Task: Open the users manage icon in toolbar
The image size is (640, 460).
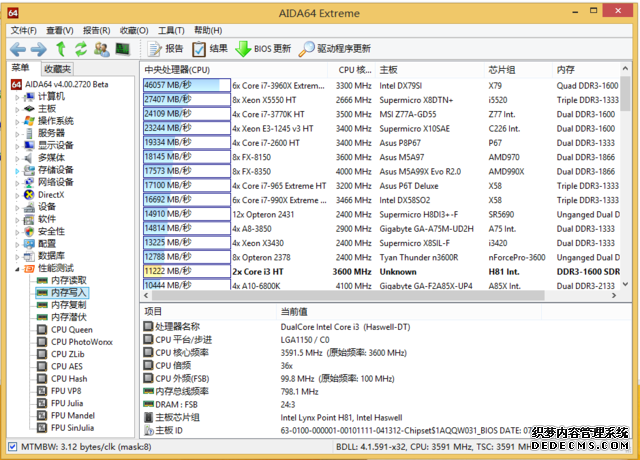Action: pyautogui.click(x=102, y=49)
